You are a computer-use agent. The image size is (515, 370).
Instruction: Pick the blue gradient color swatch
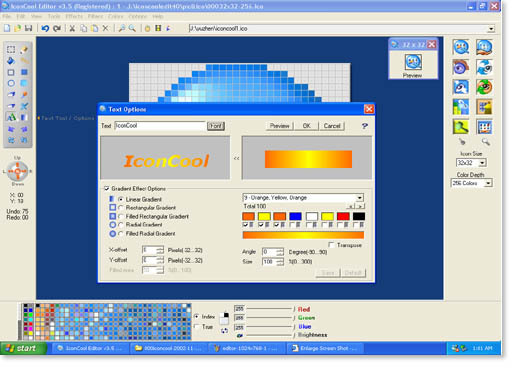295,216
